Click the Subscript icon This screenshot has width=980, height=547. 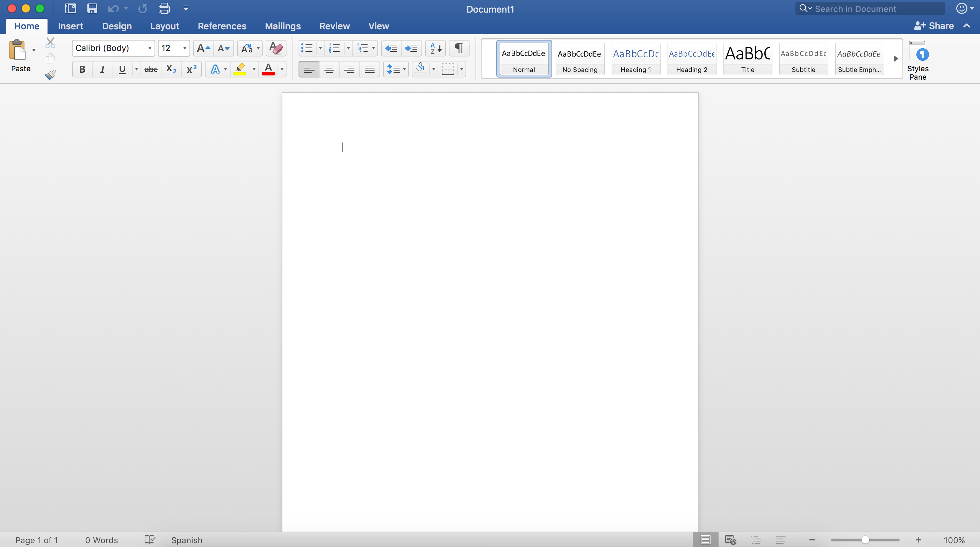(171, 69)
